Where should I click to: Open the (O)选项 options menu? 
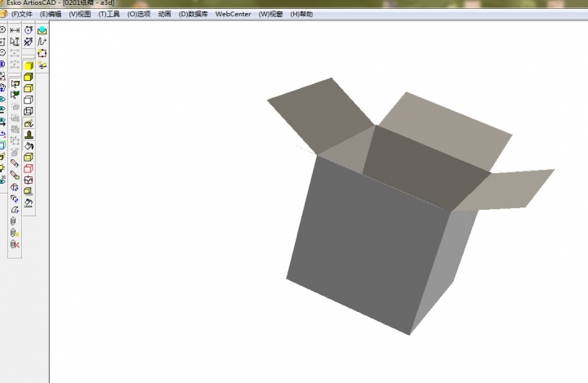point(139,14)
